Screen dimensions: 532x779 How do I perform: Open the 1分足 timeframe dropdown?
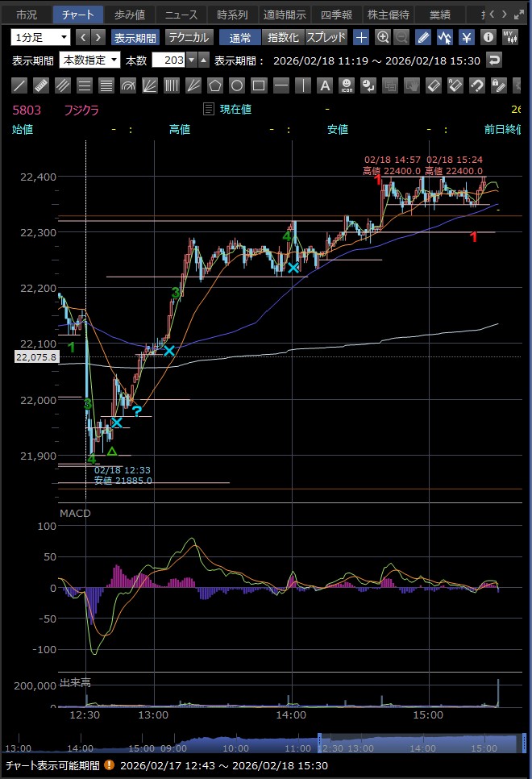41,37
